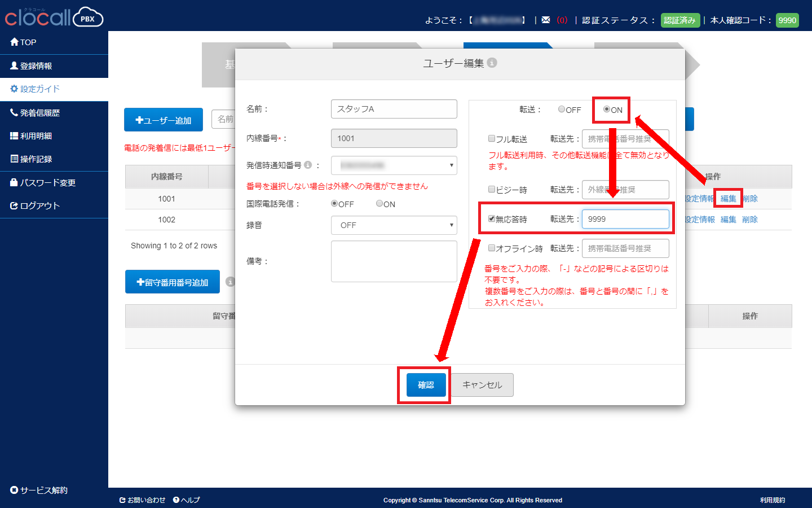Click ヘルプ link in footer
The width and height of the screenshot is (812, 508).
(x=187, y=500)
